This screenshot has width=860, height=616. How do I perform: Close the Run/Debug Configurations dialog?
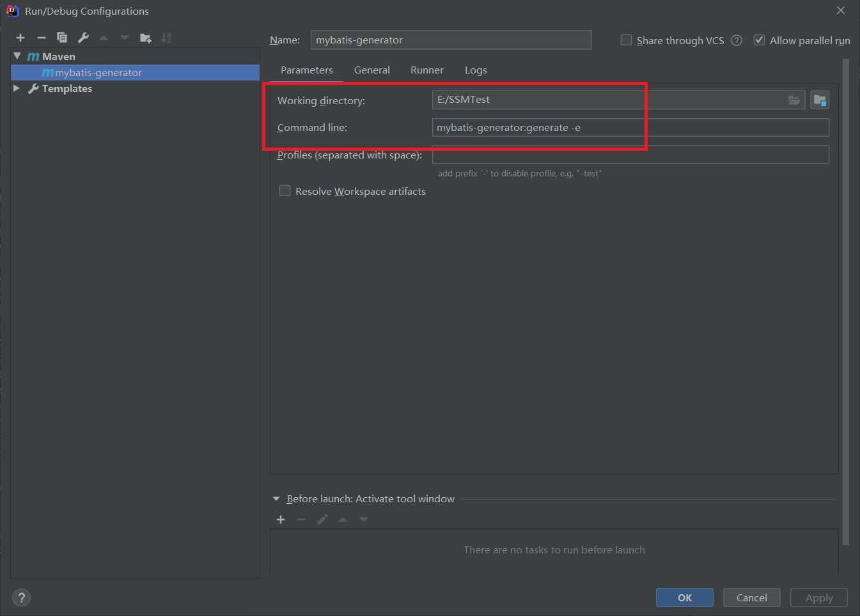tap(841, 10)
